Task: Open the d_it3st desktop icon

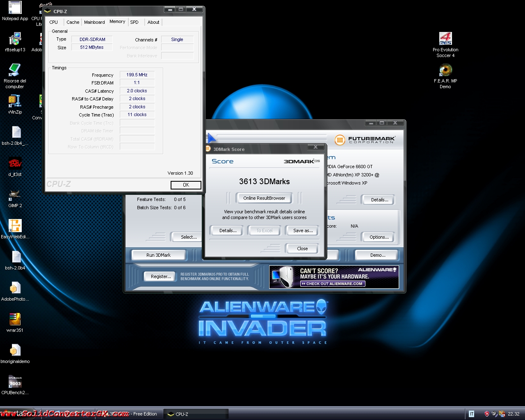Action: 15,167
